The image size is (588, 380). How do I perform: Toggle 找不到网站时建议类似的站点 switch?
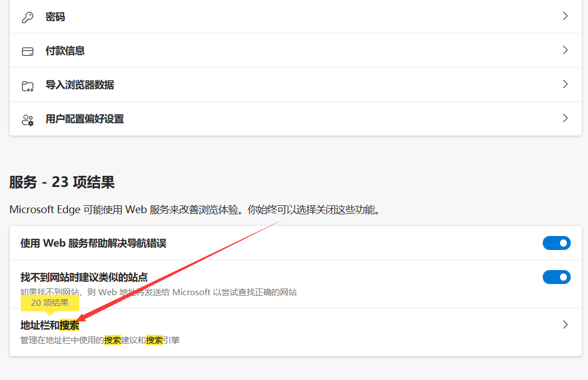pyautogui.click(x=557, y=277)
